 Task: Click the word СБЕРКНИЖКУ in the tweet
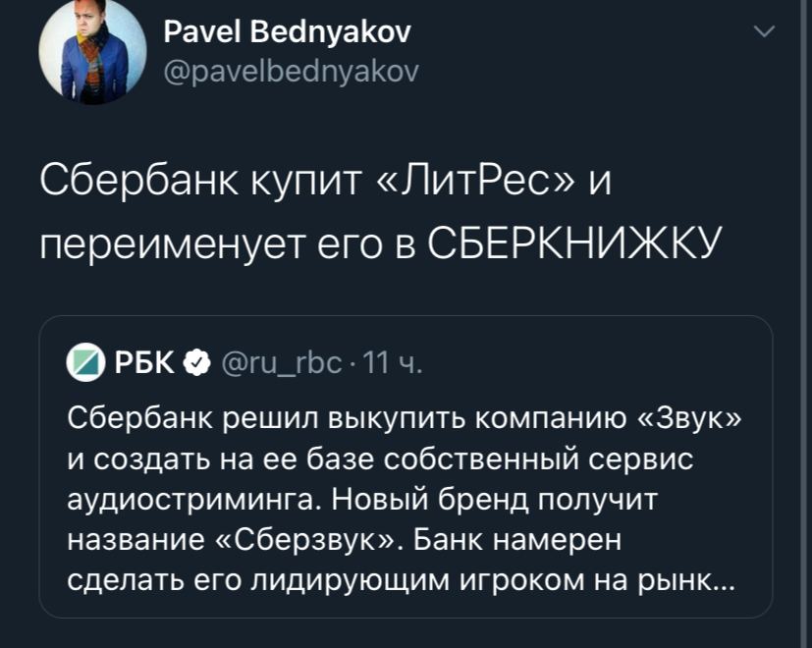[576, 242]
